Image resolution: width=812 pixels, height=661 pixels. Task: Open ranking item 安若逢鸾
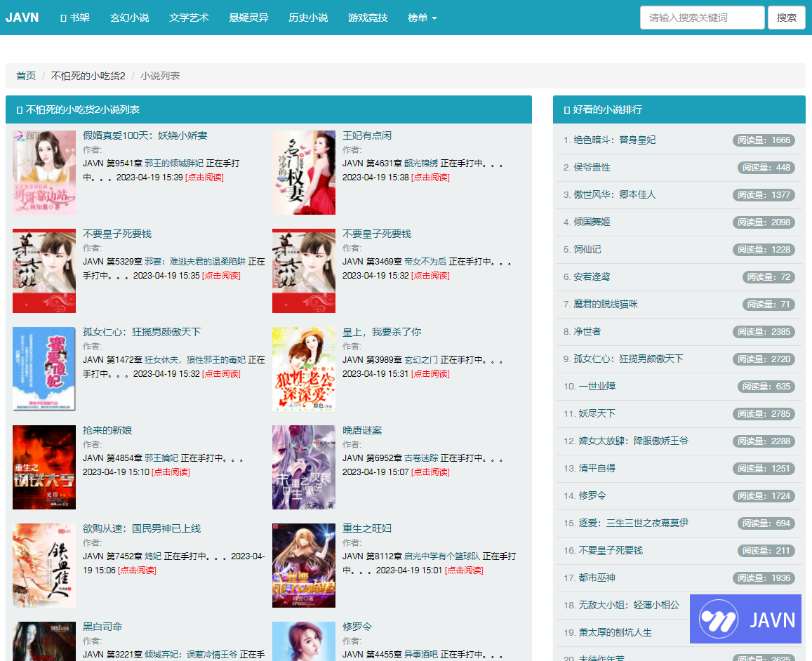[592, 277]
